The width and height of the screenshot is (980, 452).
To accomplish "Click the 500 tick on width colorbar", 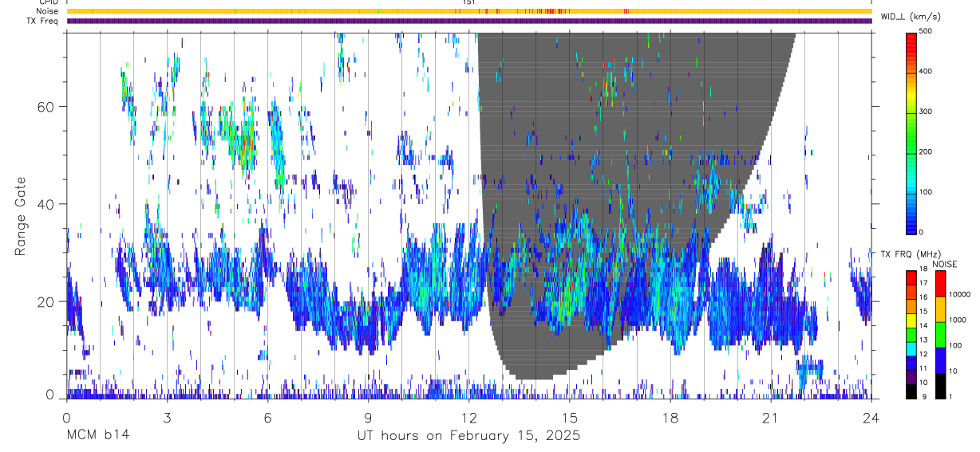I will point(927,32).
